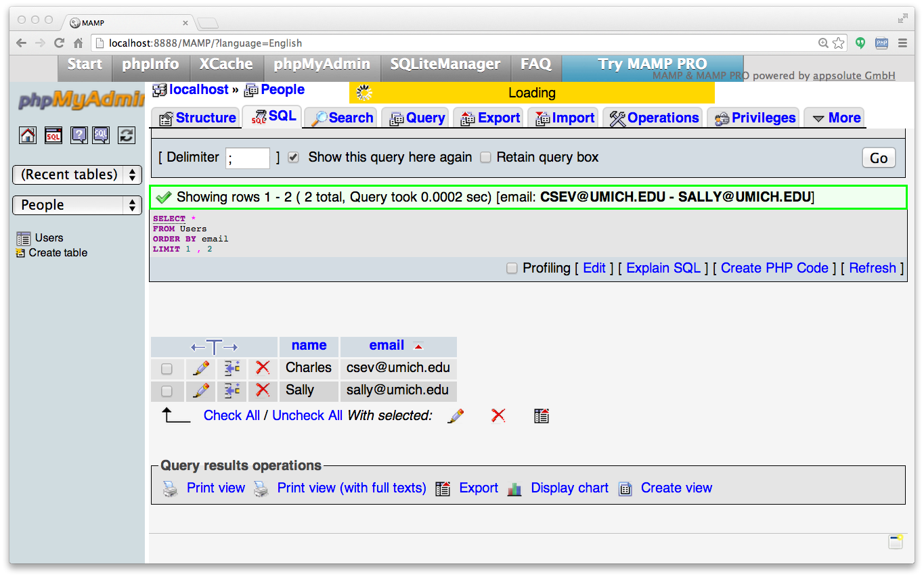The height and width of the screenshot is (577, 924).
Task: Bookmark this page with the star icon
Action: coord(839,43)
